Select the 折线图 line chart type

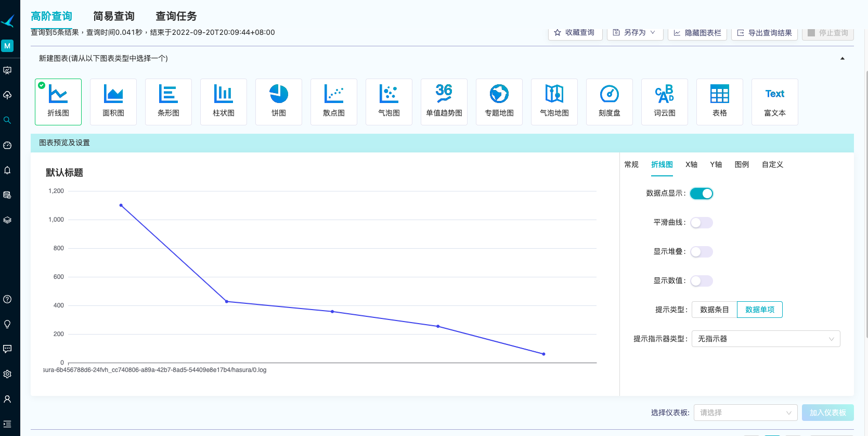[x=58, y=102]
